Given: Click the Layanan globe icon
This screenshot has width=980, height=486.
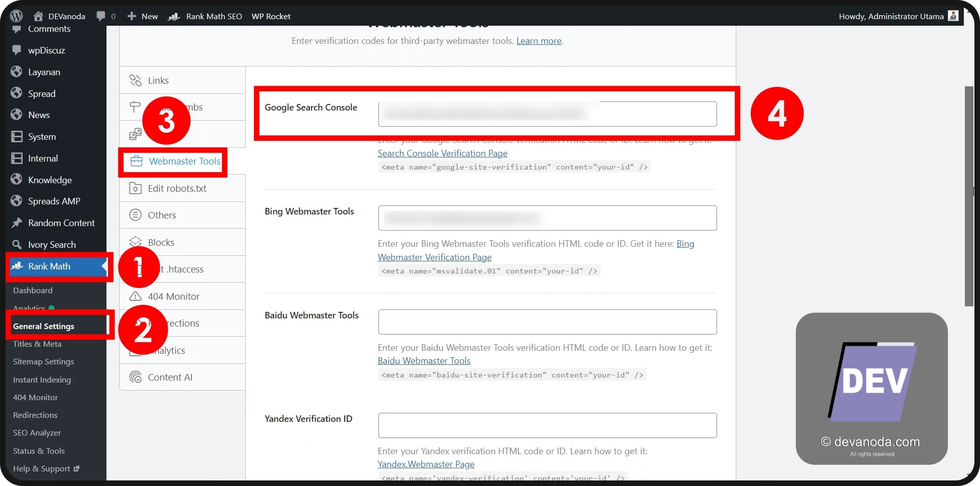Looking at the screenshot, I should [17, 72].
